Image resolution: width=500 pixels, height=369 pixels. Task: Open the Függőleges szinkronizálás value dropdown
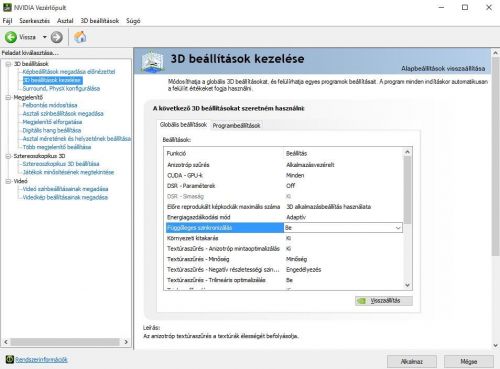coord(398,228)
